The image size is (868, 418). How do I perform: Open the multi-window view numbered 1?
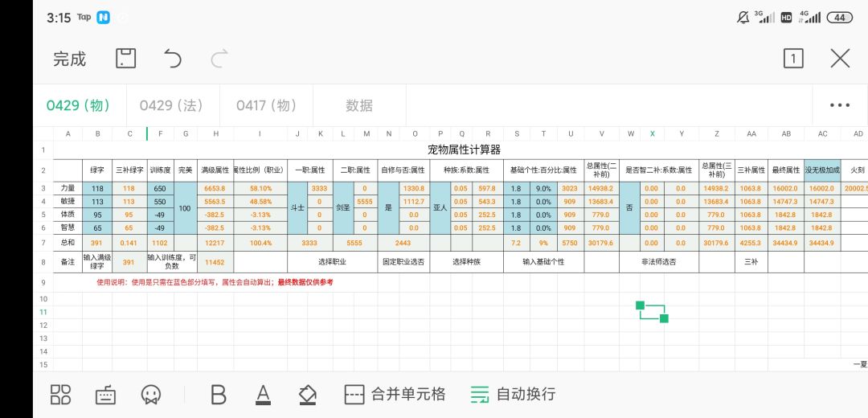tap(793, 58)
